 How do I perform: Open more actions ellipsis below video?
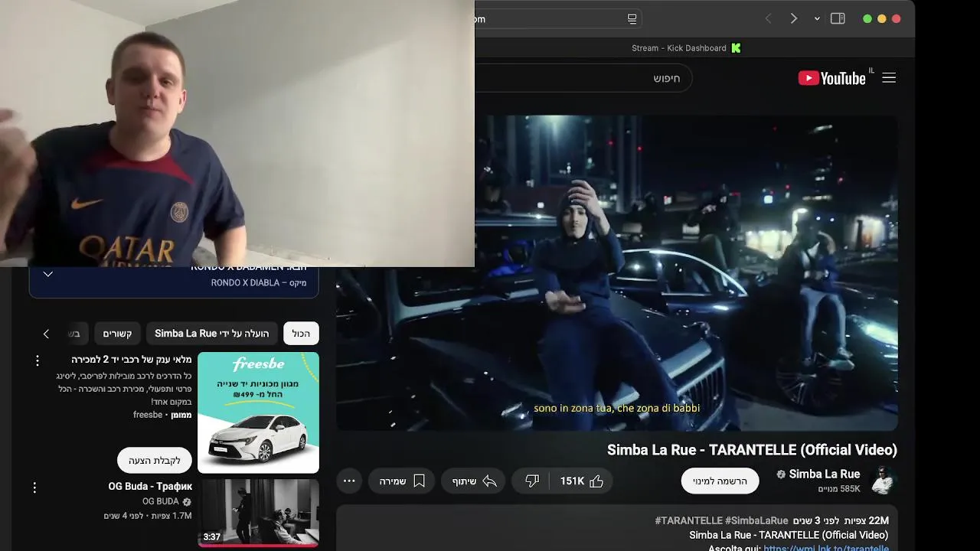coord(349,481)
